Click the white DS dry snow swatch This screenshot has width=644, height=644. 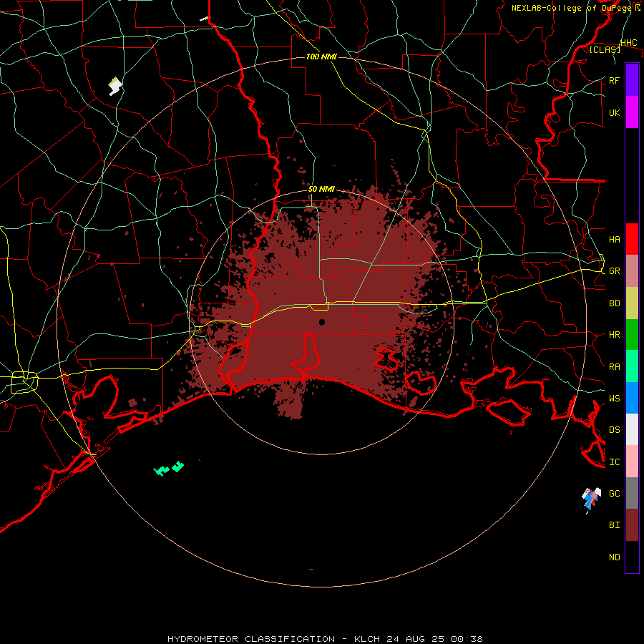click(632, 429)
